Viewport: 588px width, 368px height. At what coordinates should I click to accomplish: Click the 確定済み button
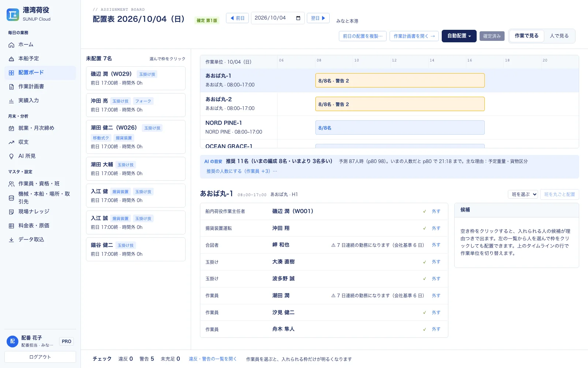click(492, 36)
